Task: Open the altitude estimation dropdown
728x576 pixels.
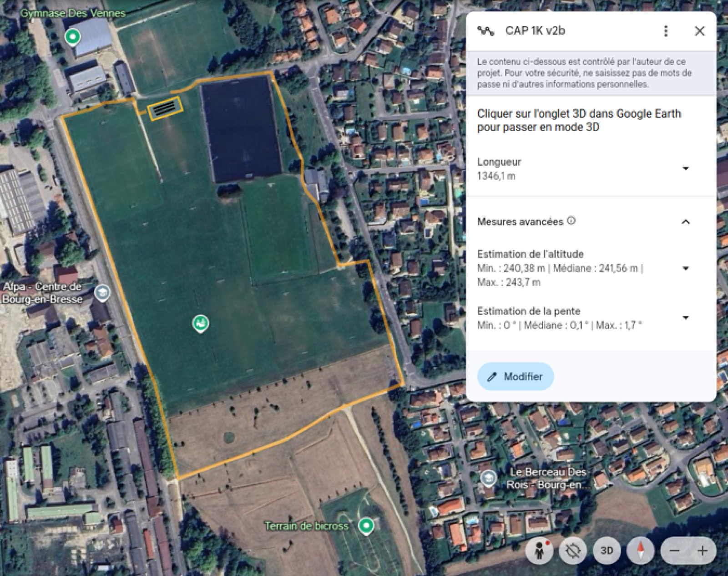Action: click(685, 269)
